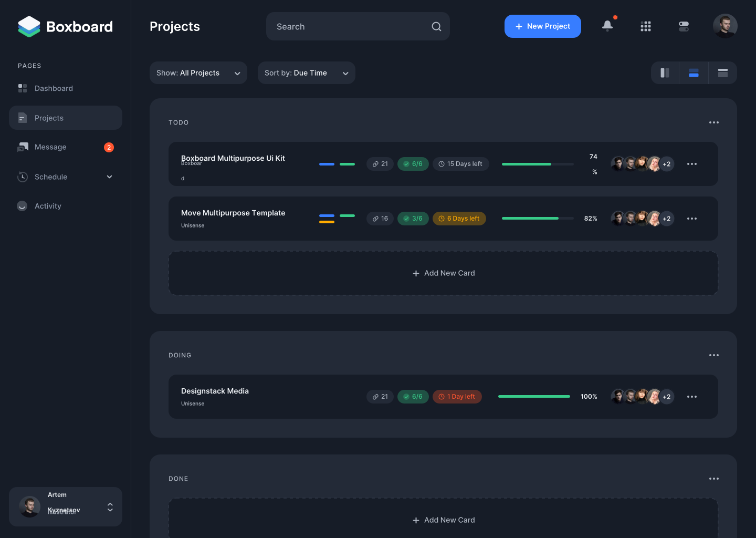This screenshot has width=756, height=538.
Task: Open DOING section options menu
Action: [714, 355]
